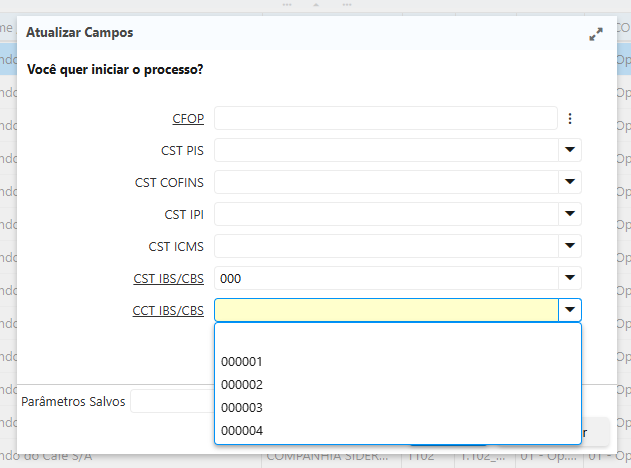The width and height of the screenshot is (631, 468).
Task: Open the CST PIS dropdown arrow
Action: pyautogui.click(x=570, y=150)
